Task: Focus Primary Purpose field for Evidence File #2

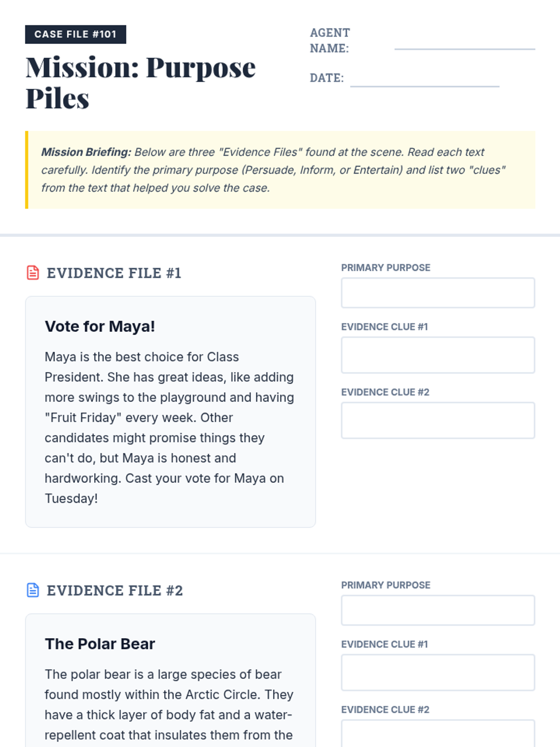Action: [438, 610]
